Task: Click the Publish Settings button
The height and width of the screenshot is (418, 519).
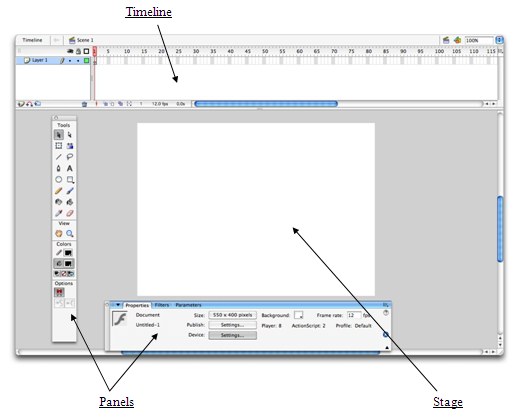Action: (x=232, y=325)
